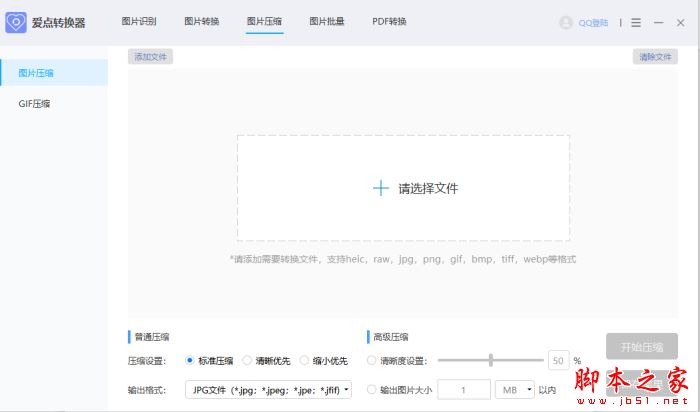The image size is (700, 412).
Task: Click the 清晰度 slider handle
Action: point(490,360)
